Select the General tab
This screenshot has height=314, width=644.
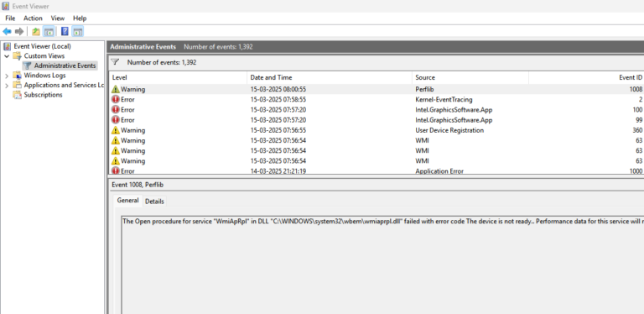tap(127, 201)
